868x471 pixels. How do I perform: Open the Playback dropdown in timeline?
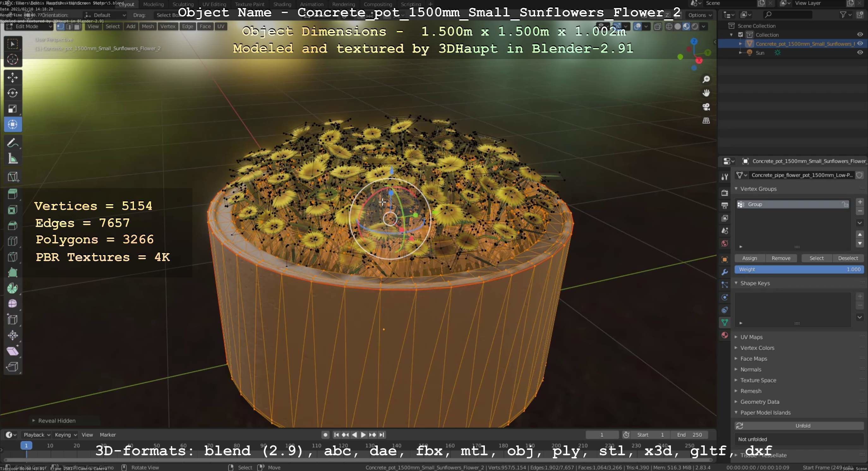point(36,435)
